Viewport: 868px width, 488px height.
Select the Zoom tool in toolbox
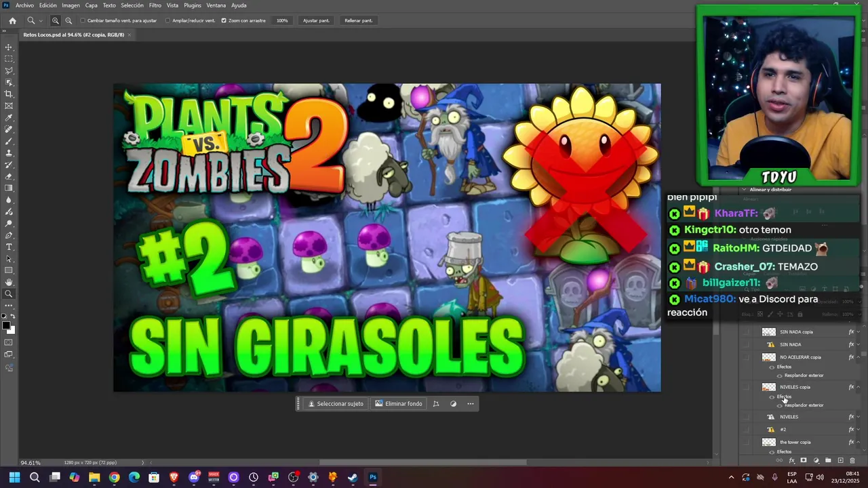(9, 294)
